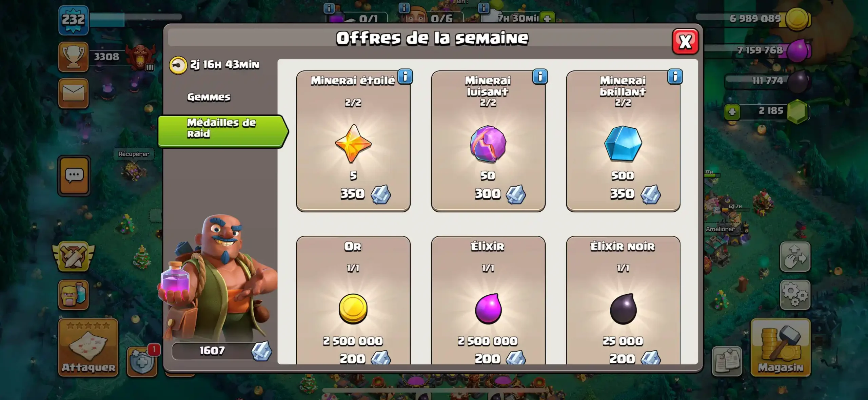This screenshot has height=400, width=868.
Task: Open the layout editor hand icon
Action: pyautogui.click(x=795, y=256)
